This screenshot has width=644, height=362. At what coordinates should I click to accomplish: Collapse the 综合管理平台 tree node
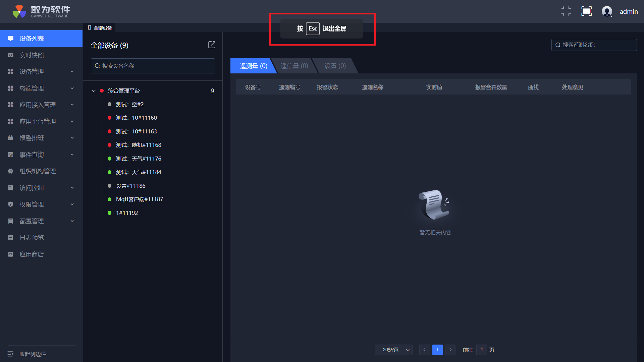94,91
